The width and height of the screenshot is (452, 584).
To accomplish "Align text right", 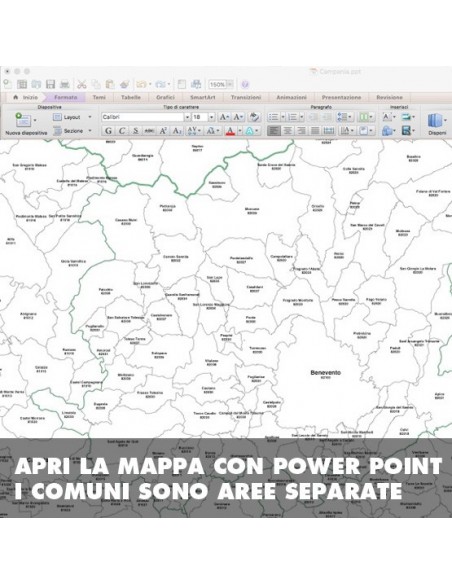I will pos(301,131).
